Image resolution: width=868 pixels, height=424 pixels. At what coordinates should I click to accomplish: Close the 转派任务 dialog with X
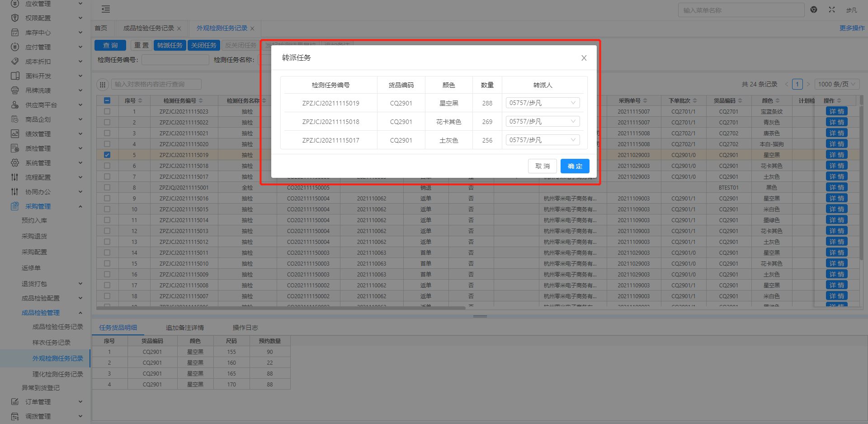584,58
